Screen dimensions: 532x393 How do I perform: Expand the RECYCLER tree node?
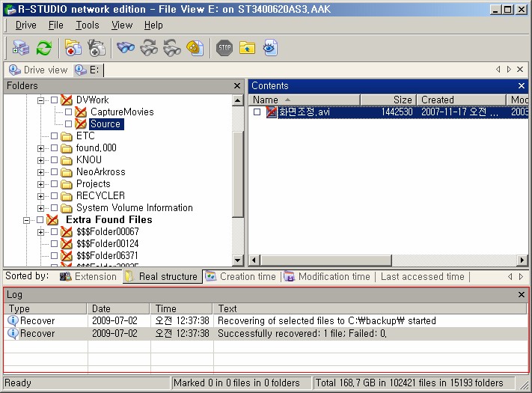click(x=40, y=196)
